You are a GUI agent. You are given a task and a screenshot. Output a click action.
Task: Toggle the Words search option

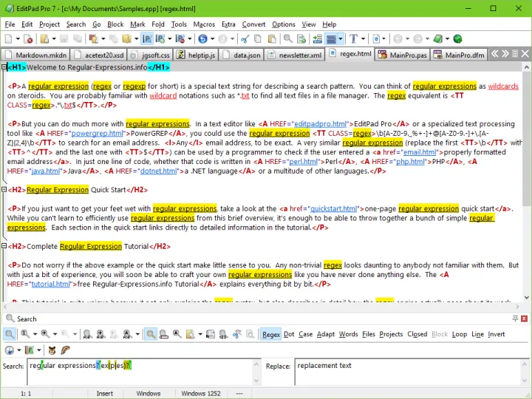[348, 334]
